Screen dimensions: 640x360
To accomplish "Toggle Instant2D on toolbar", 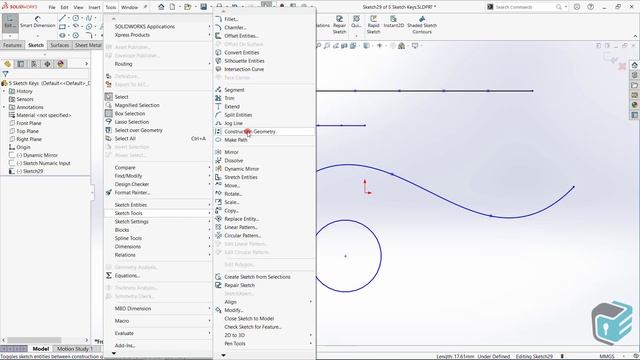I will pos(393,22).
